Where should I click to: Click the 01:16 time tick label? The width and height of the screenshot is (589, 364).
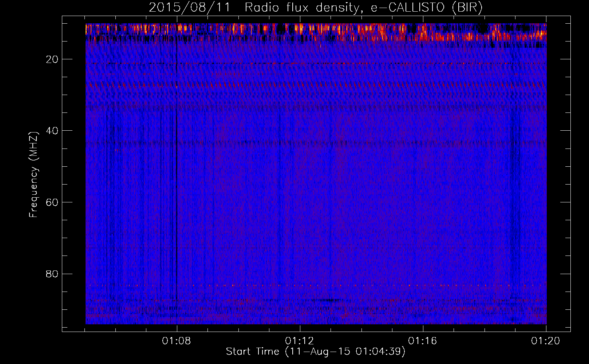coord(423,341)
